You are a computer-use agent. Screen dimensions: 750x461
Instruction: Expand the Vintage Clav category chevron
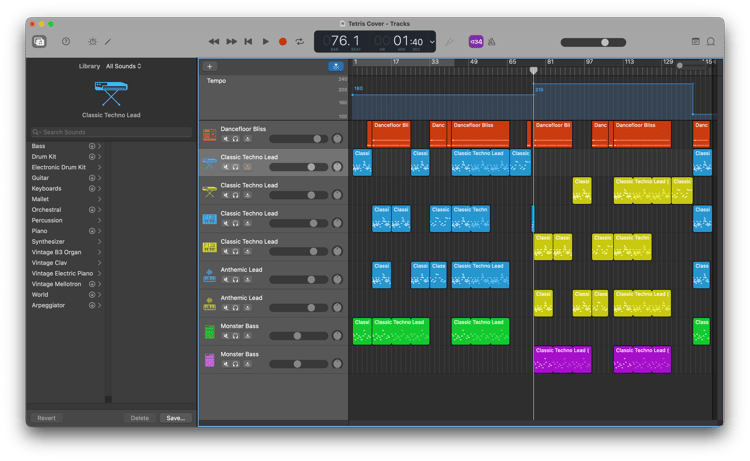click(99, 263)
